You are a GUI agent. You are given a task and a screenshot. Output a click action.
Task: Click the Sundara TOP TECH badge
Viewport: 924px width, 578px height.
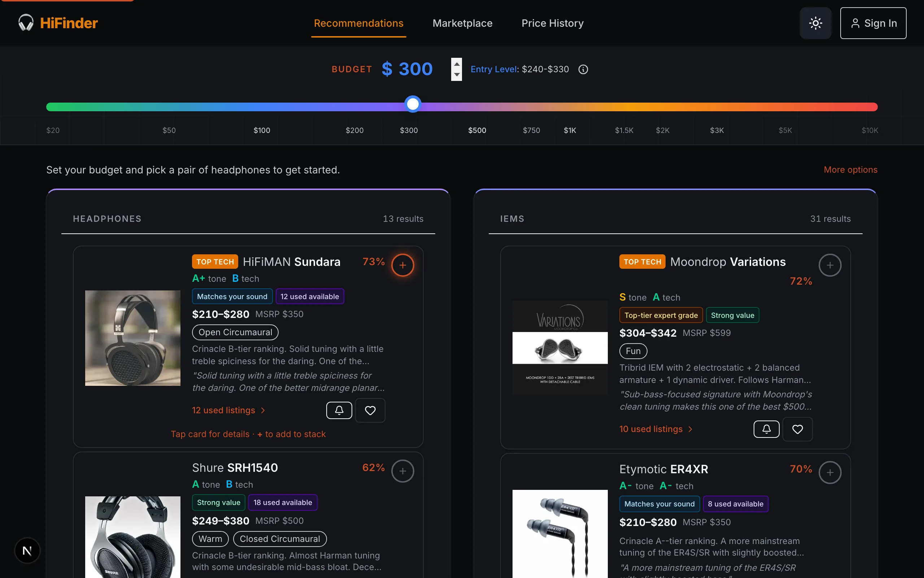(x=215, y=262)
